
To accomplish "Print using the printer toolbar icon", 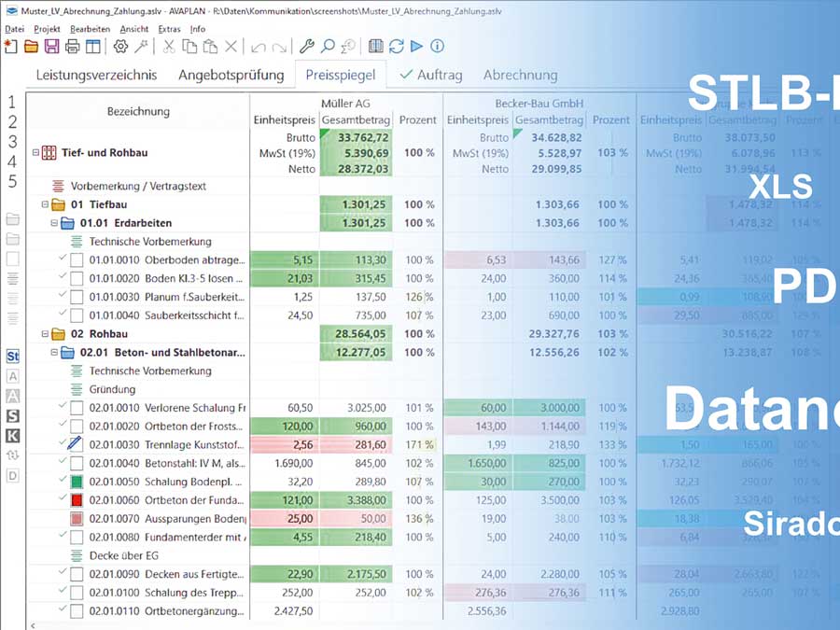I will tap(72, 48).
